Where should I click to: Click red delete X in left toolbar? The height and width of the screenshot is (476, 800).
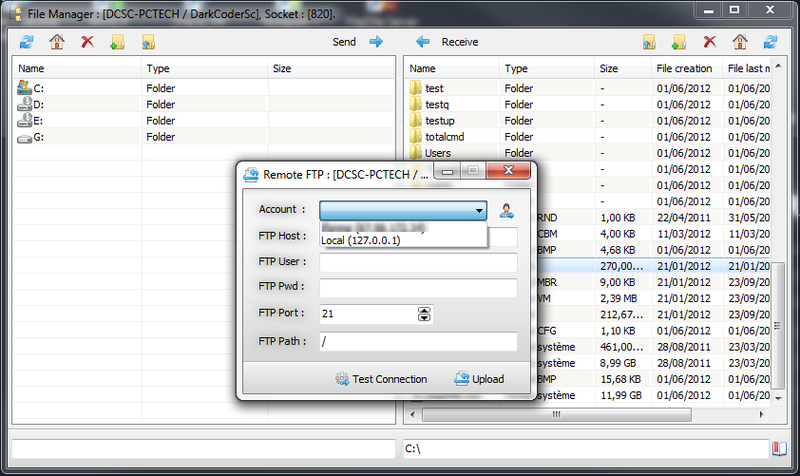88,41
